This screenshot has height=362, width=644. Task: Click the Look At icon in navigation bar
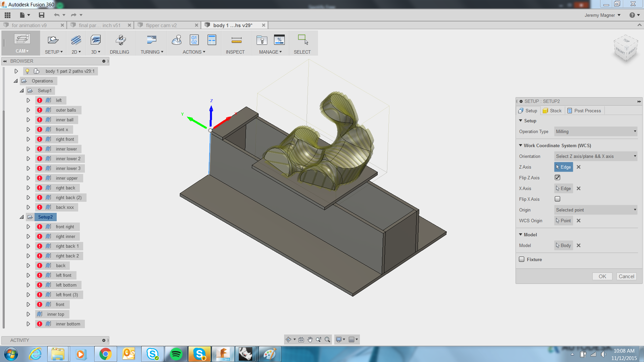(x=301, y=340)
